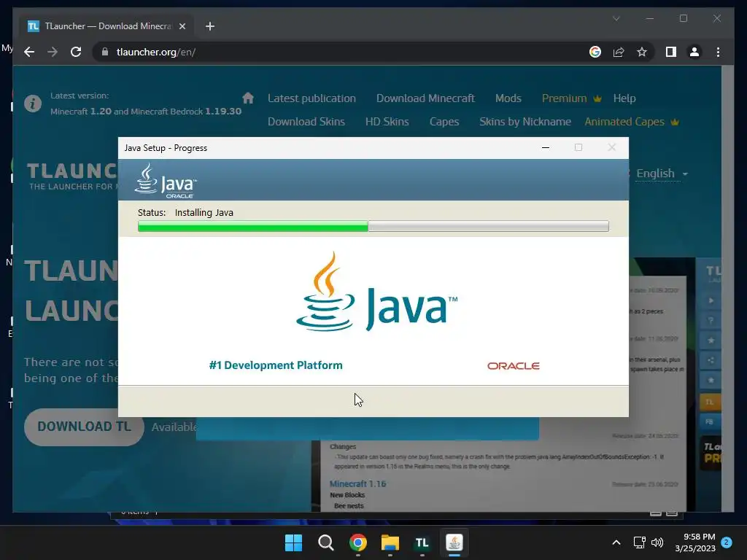Close the TLauncher browser tab
Image resolution: width=747 pixels, height=560 pixels.
click(x=182, y=26)
